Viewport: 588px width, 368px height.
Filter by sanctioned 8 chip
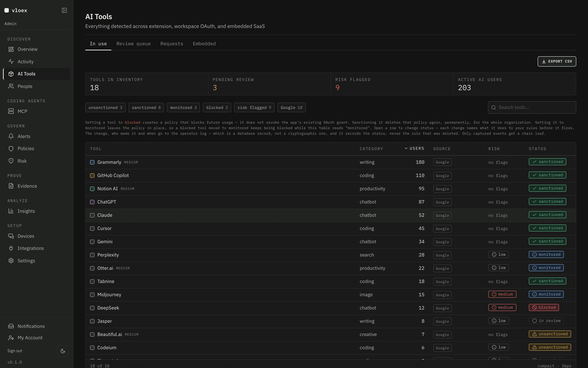(x=146, y=108)
